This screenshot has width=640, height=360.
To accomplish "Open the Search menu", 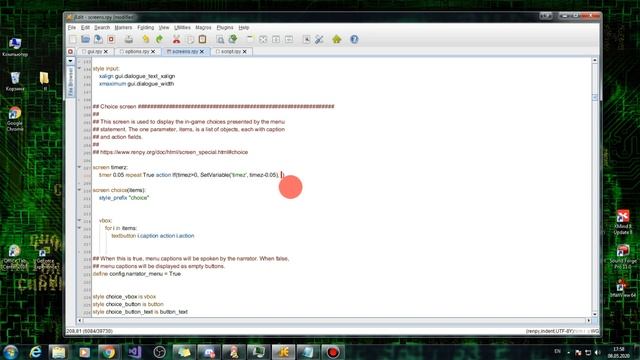I will pos(102,27).
